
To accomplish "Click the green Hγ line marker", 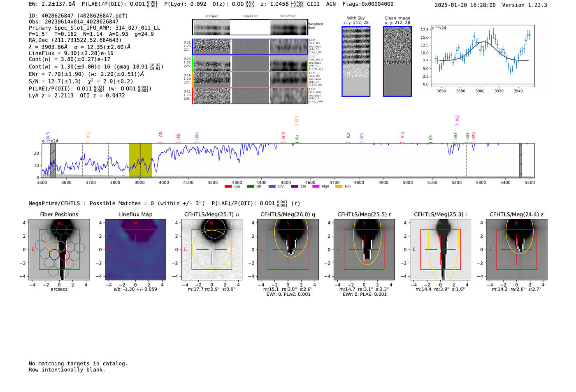I will point(297,139).
